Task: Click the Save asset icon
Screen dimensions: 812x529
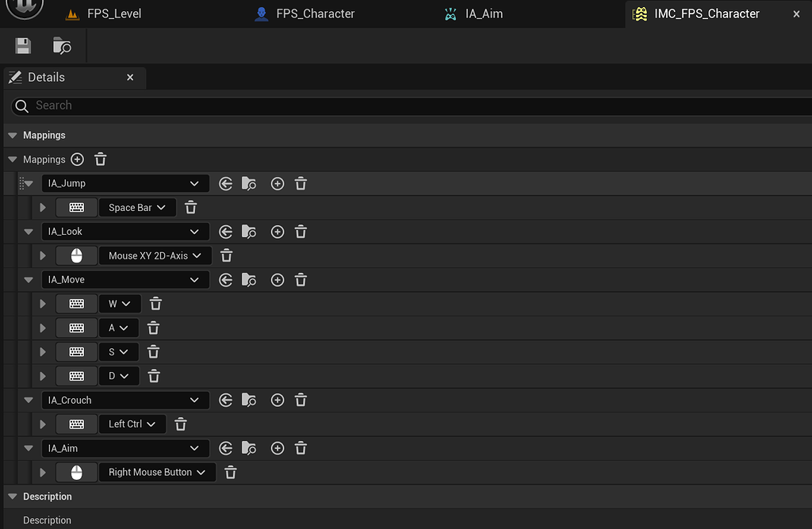Action: [23, 46]
